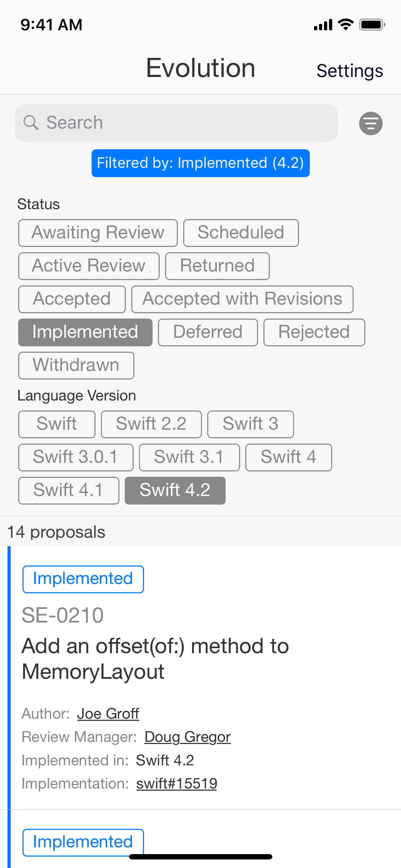Viewport: 401px width, 868px height.
Task: Toggle the Returned status filter
Action: pos(217,266)
